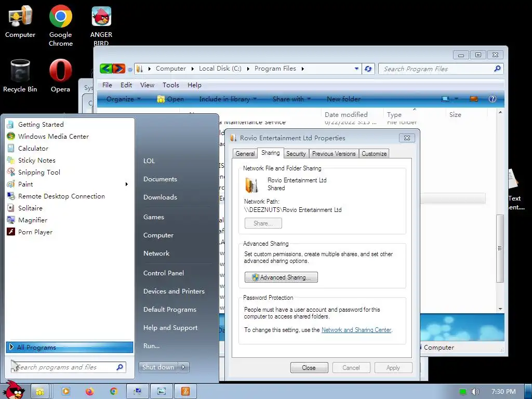
Task: Expand All Programs list
Action: coord(70,347)
